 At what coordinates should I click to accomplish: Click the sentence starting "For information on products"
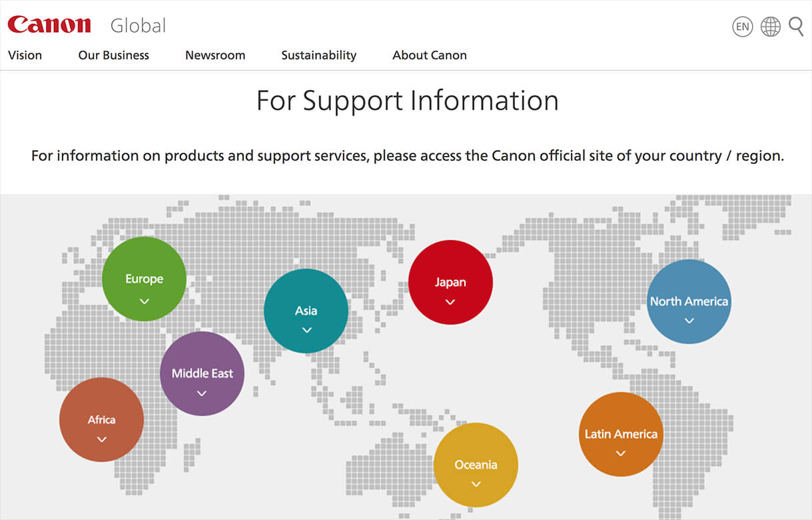click(408, 156)
